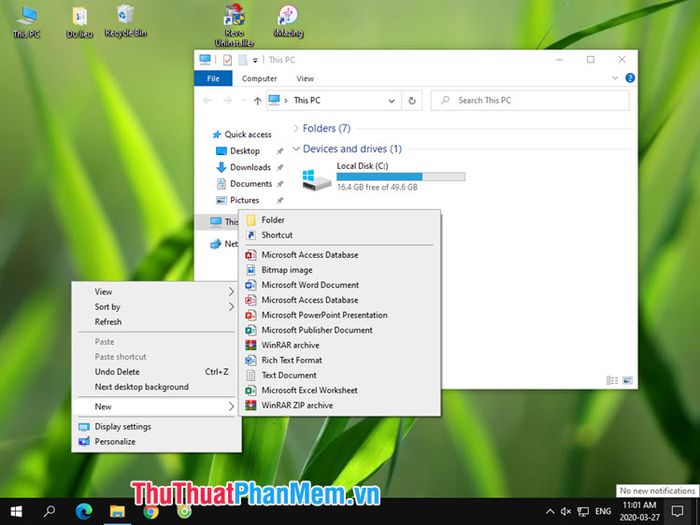Launch Microsoft Edge from taskbar
700x525 pixels.
tap(83, 511)
